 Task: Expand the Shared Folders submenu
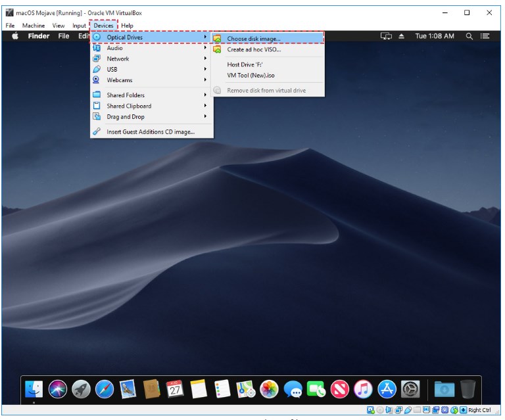tap(125, 95)
